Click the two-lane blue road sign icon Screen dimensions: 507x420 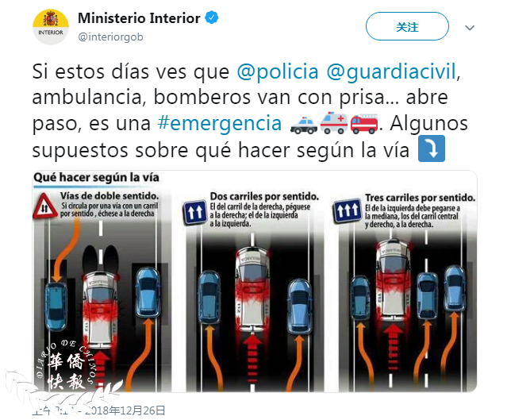click(194, 212)
